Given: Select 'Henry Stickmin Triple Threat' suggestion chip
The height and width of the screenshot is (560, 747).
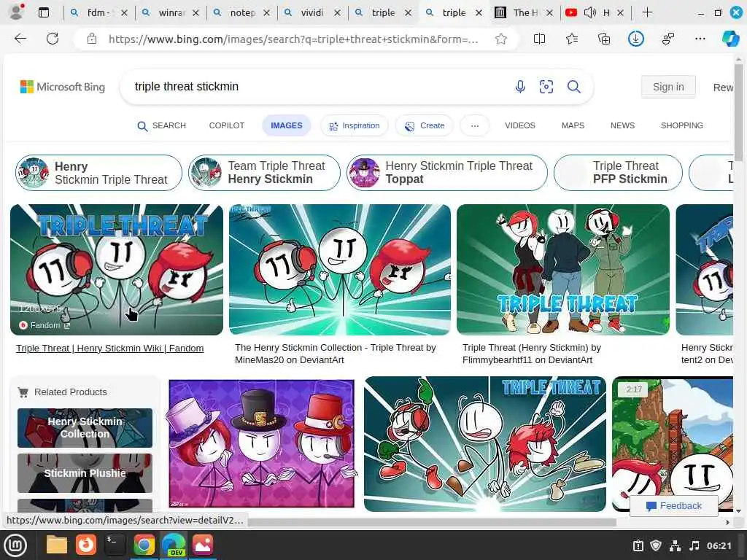Looking at the screenshot, I should pos(98,173).
